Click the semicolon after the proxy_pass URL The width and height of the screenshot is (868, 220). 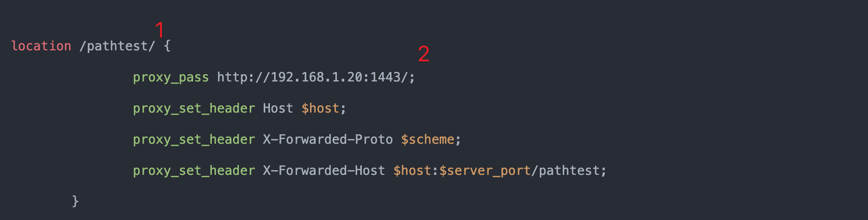pyautogui.click(x=412, y=78)
